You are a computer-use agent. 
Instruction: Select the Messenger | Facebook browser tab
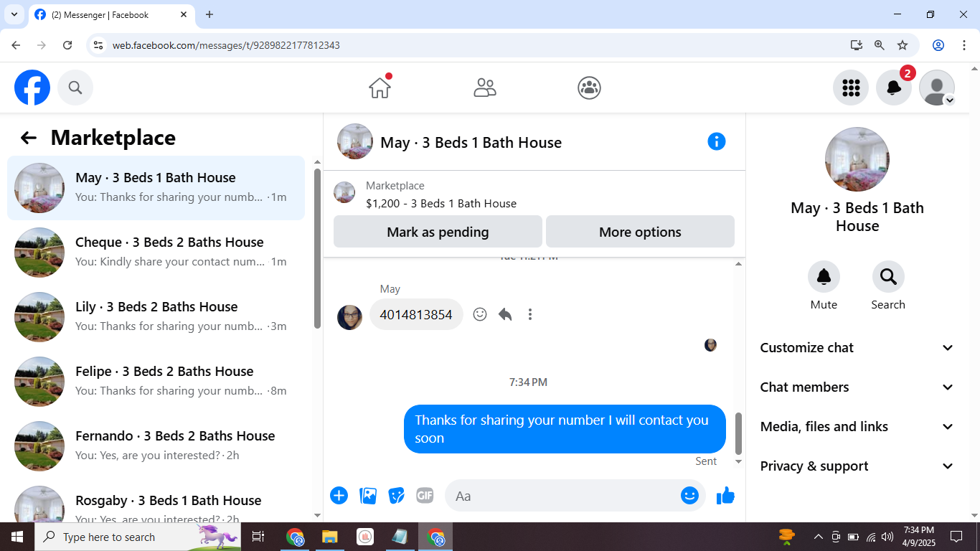coord(111,14)
